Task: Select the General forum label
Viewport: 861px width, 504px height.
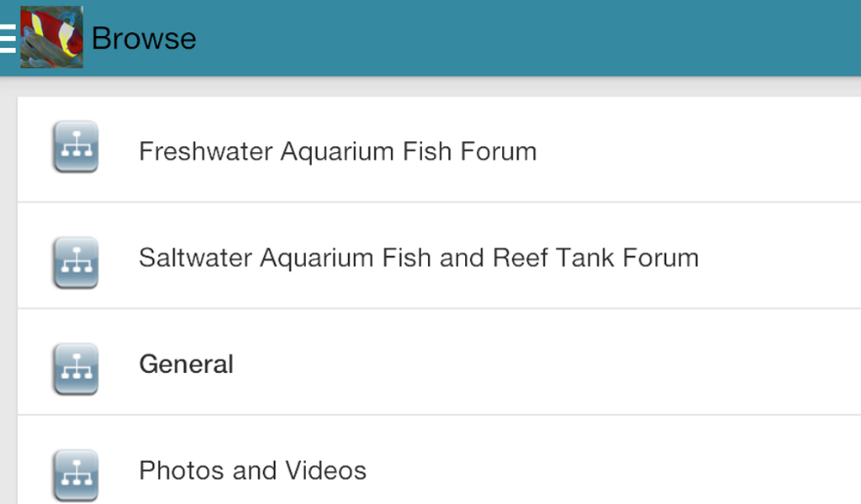Action: [186, 364]
